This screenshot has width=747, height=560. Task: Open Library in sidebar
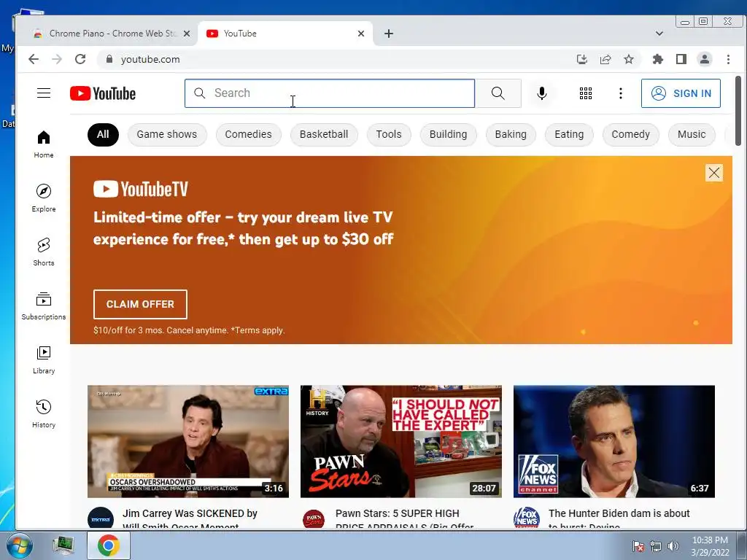(x=44, y=359)
